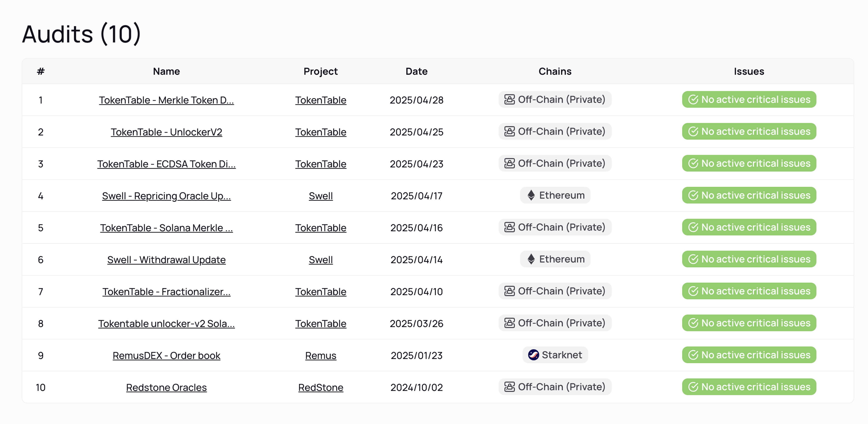
Task: Select the Project column header
Action: [x=321, y=71]
